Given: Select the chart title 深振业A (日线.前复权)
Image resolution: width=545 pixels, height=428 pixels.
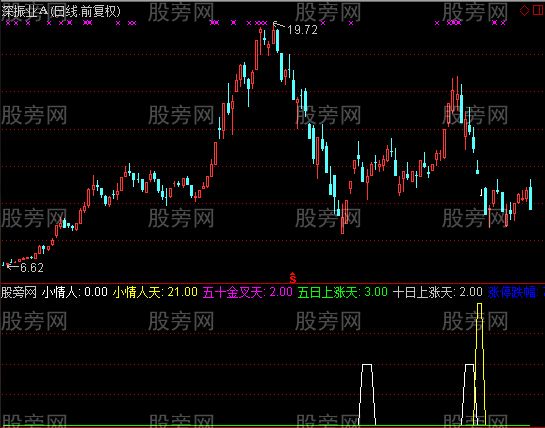Looking at the screenshot, I should tap(61, 11).
